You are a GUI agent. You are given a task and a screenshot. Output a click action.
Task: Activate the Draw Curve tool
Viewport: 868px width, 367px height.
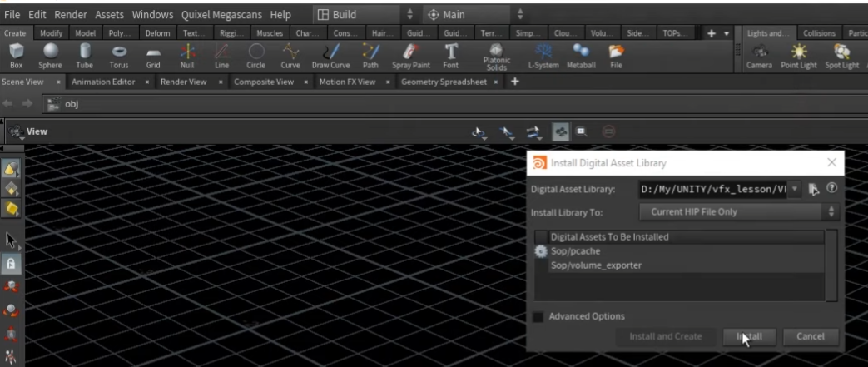click(330, 56)
